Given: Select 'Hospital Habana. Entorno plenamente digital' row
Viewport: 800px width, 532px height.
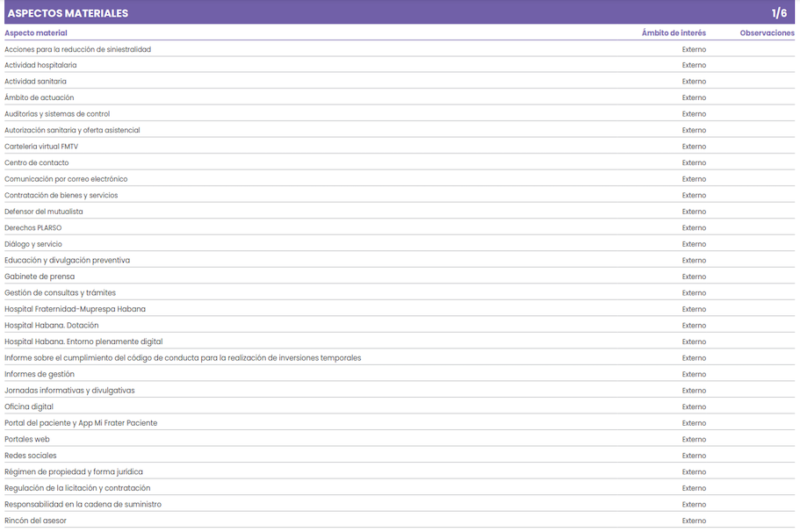Looking at the screenshot, I should (400, 341).
